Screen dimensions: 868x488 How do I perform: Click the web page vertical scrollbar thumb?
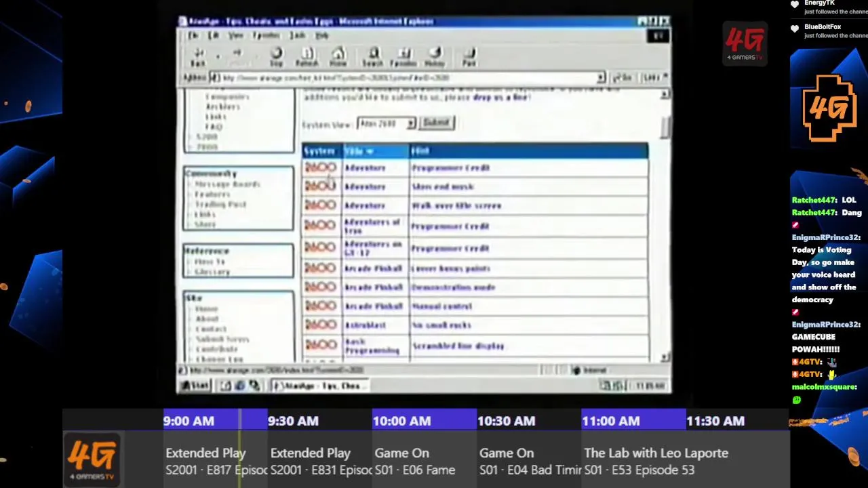(x=666, y=127)
